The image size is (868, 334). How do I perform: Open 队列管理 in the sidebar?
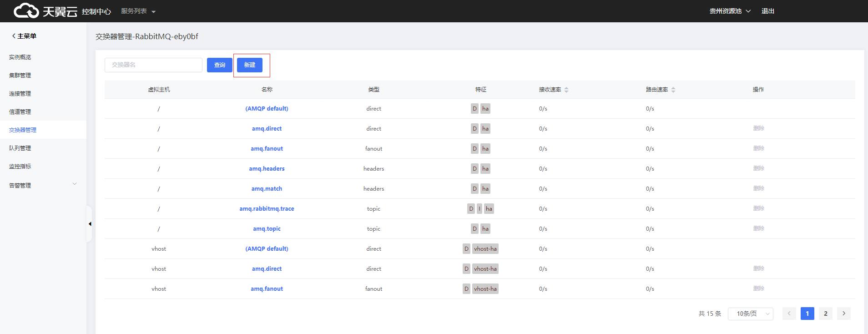pyautogui.click(x=20, y=148)
